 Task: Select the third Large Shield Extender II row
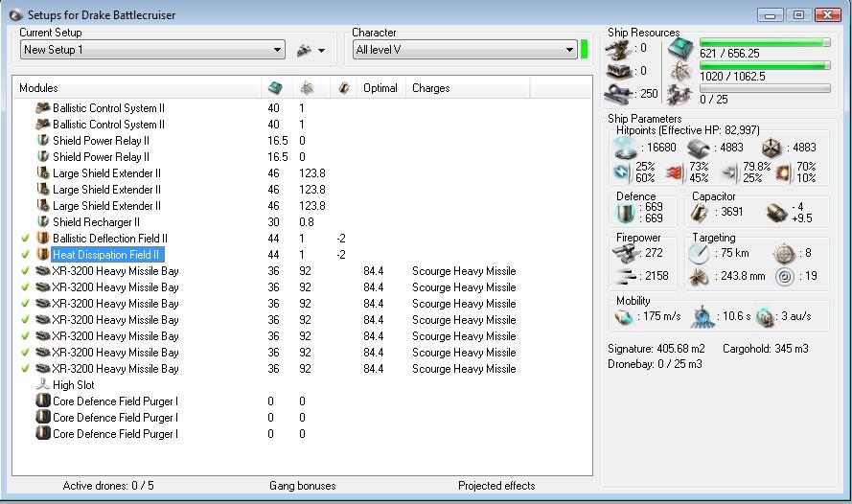coord(302,206)
